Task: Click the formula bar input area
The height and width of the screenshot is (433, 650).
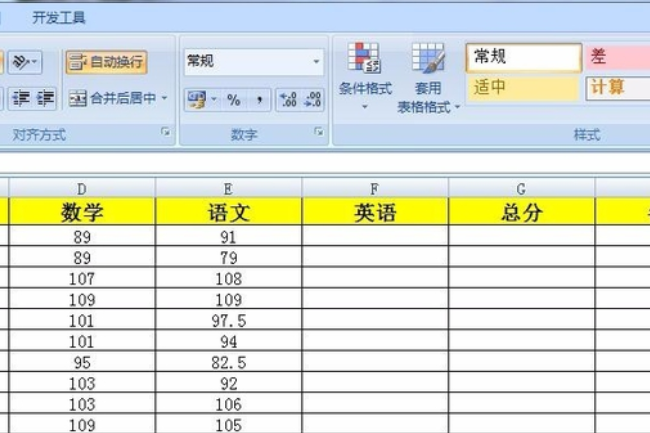Action: pos(325,163)
